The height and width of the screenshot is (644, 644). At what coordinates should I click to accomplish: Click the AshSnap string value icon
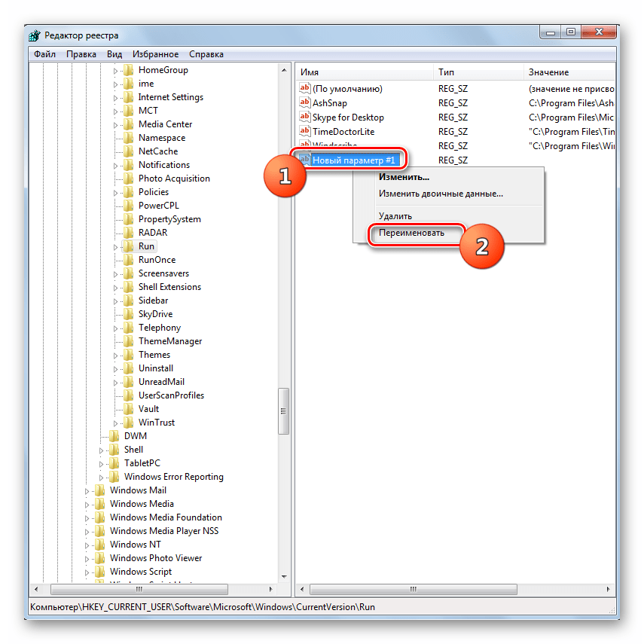tap(304, 102)
